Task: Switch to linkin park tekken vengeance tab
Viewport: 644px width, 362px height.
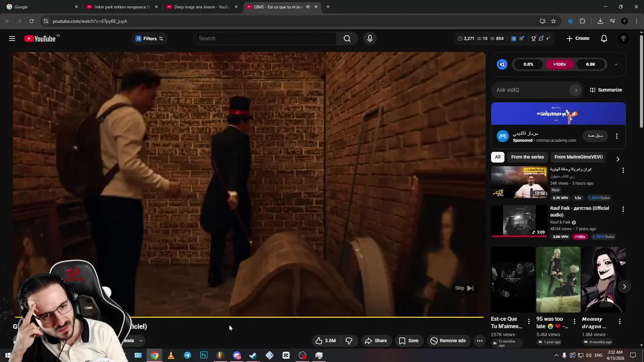Action: (122, 7)
